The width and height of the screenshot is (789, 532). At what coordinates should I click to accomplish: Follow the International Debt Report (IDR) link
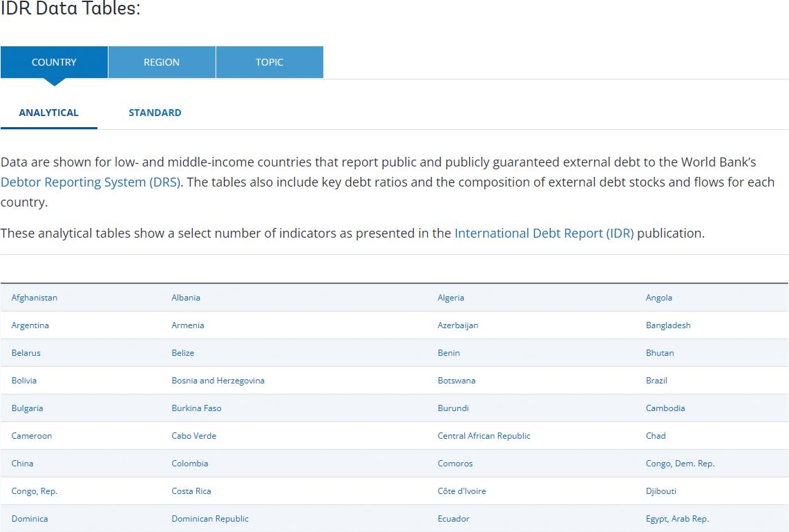544,233
